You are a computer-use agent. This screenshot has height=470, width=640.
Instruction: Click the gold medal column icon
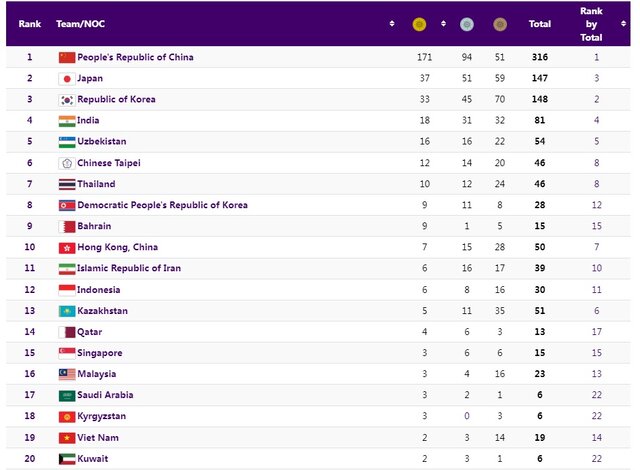tap(419, 24)
